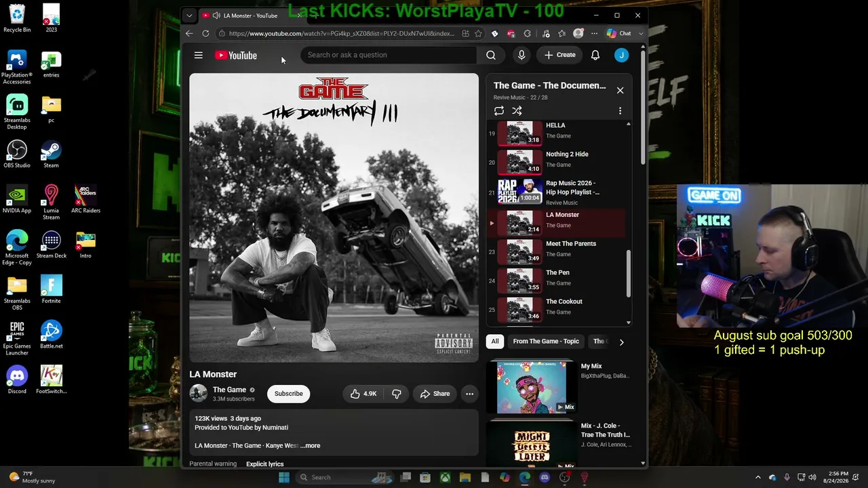Close the playlist panel
The image size is (868, 488).
coord(620,90)
